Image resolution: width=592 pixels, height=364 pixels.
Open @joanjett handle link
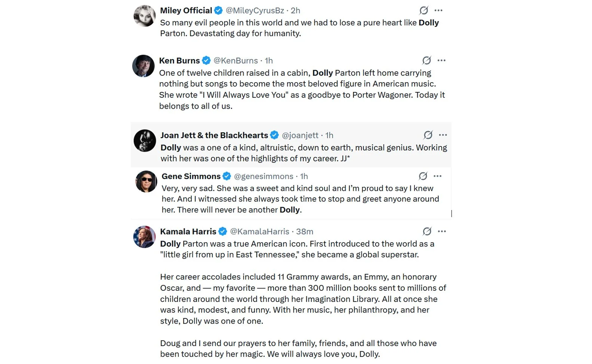(300, 135)
